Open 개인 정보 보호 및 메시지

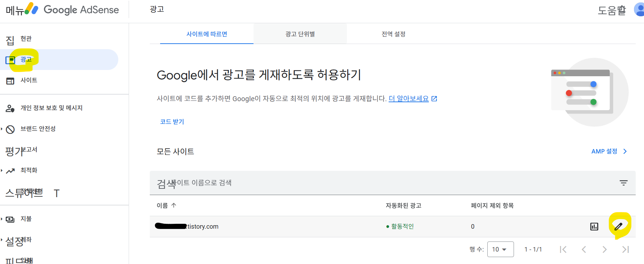(x=52, y=108)
